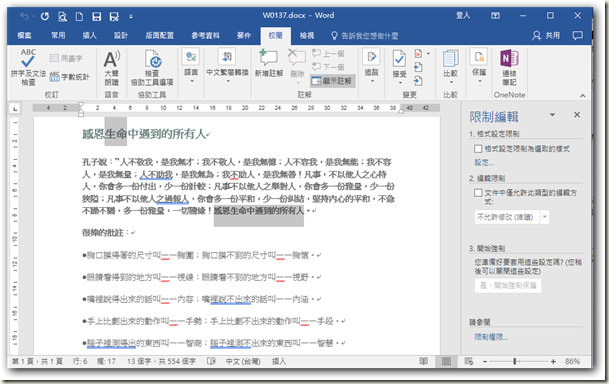Switch to the 版面配置 layout tab
Viewport: 609px width, 384px height.
[159, 36]
